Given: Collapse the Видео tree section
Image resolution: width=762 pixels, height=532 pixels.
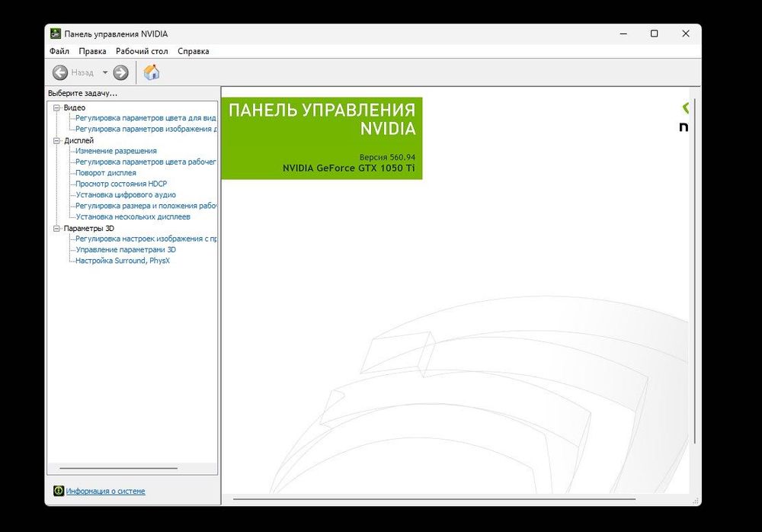Looking at the screenshot, I should click(56, 107).
